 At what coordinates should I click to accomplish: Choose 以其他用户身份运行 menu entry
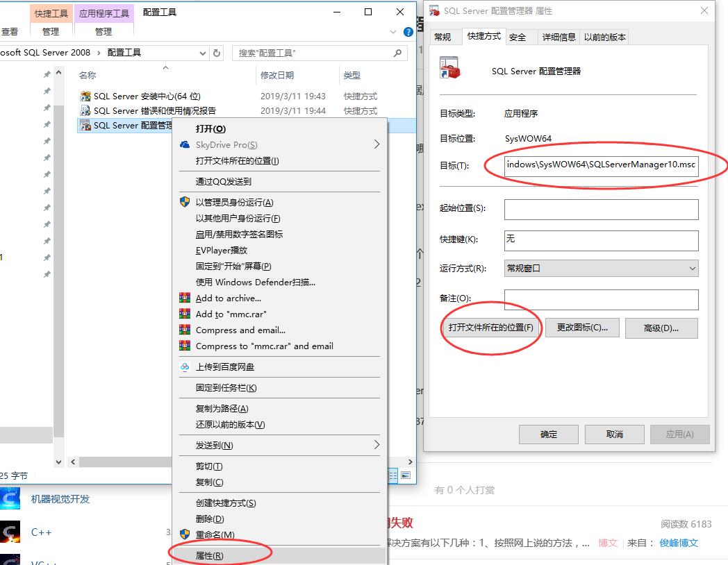point(238,218)
